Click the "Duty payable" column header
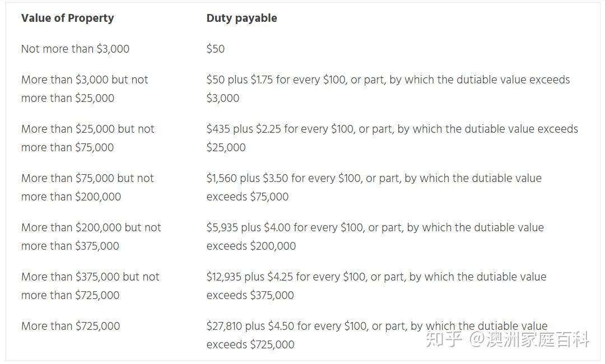Screen dimensions: 605x364 (x=241, y=18)
